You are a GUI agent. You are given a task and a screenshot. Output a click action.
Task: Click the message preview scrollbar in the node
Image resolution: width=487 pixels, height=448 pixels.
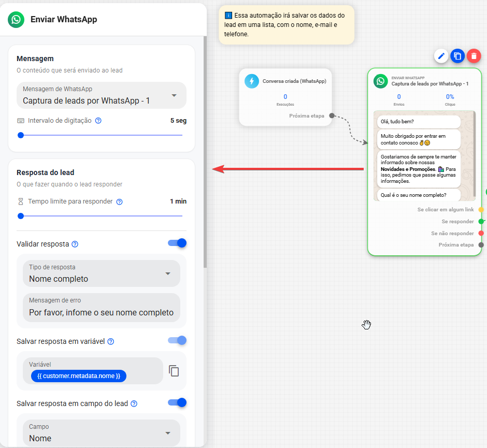pos(474,154)
